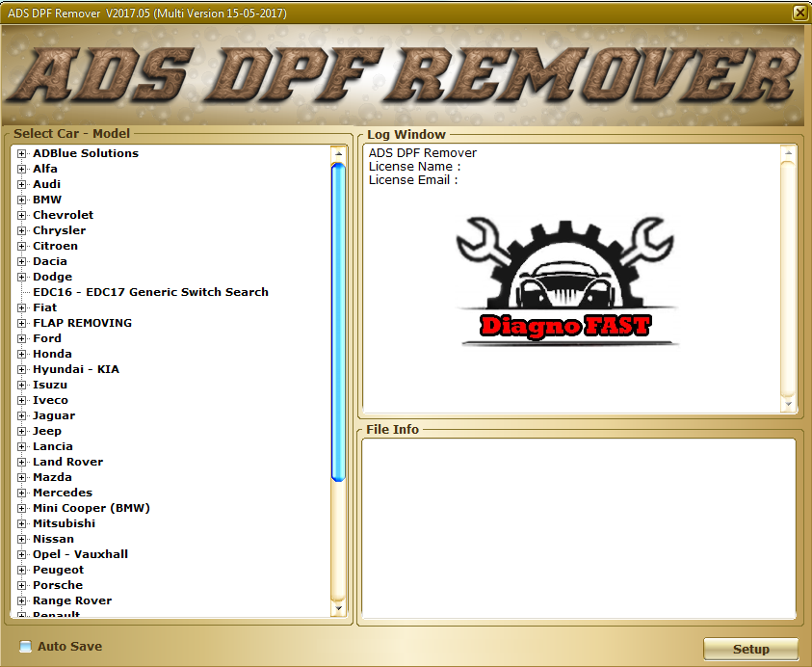
Task: Expand the Isuzu tree node
Action: tap(22, 385)
